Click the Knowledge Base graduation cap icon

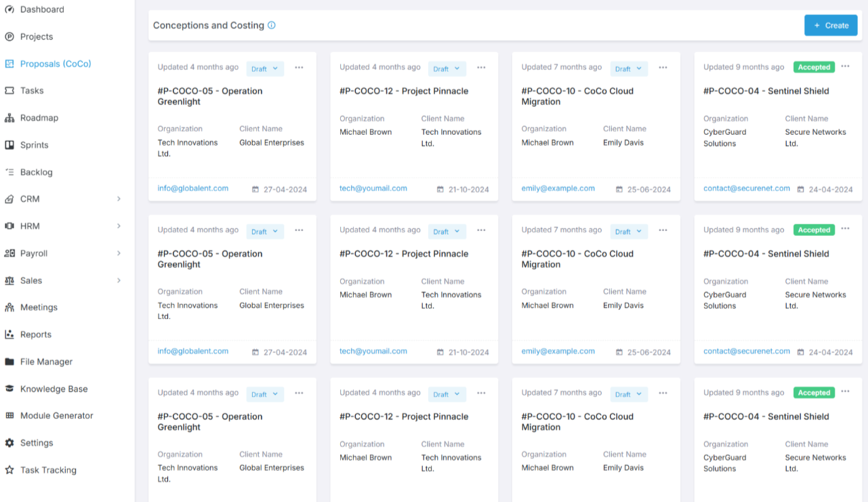[9, 389]
